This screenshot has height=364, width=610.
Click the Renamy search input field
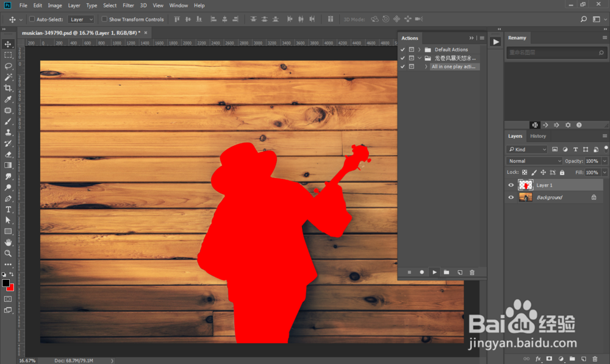pyautogui.click(x=556, y=52)
